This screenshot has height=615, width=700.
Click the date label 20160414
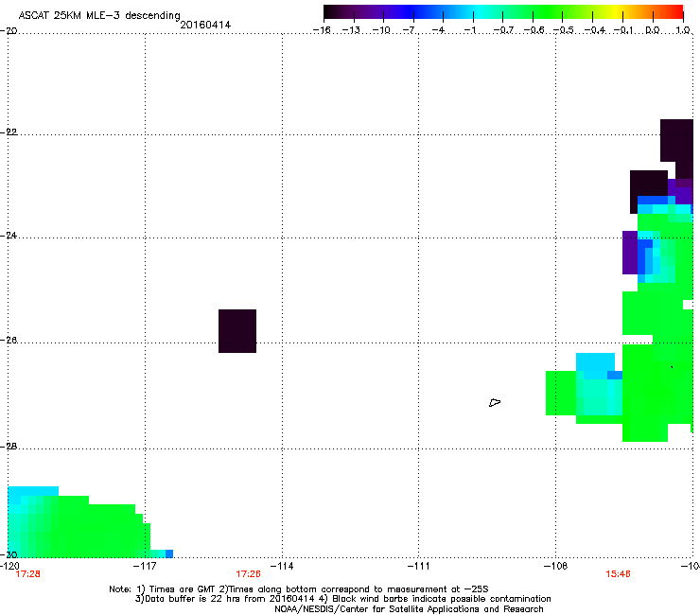coord(205,25)
